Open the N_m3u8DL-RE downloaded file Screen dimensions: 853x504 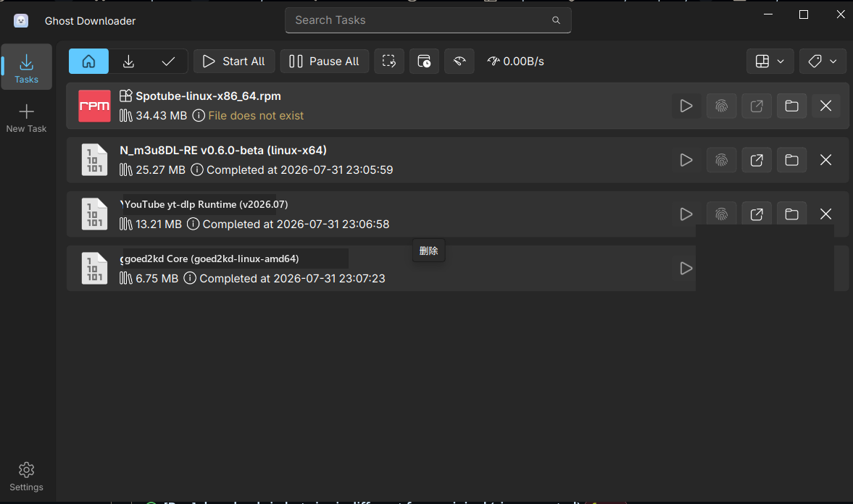[x=757, y=160]
